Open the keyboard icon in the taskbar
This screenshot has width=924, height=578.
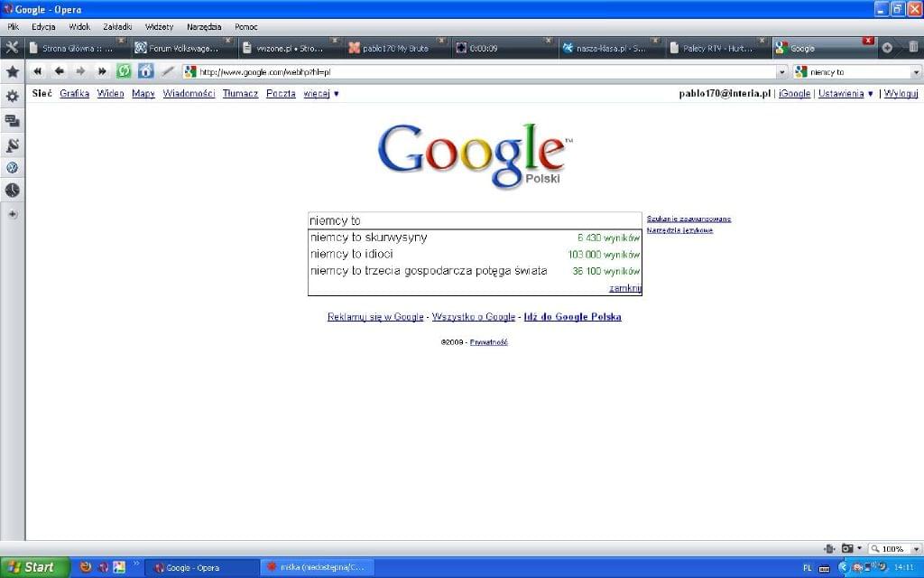tap(825, 569)
